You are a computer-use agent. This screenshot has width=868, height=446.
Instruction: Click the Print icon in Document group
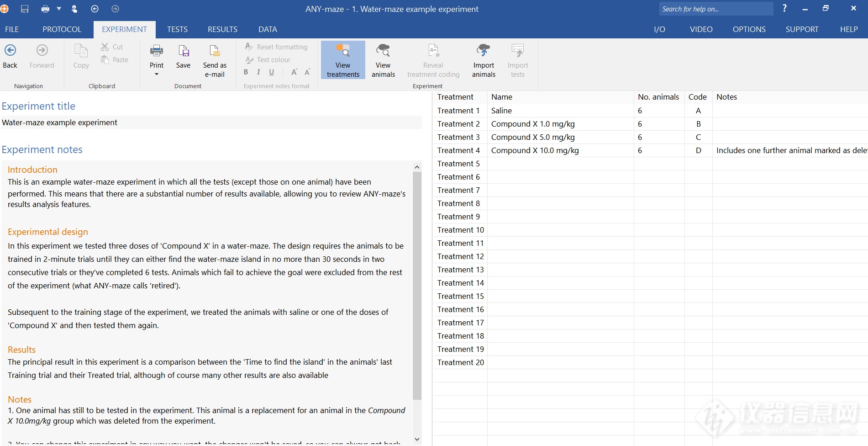157,51
